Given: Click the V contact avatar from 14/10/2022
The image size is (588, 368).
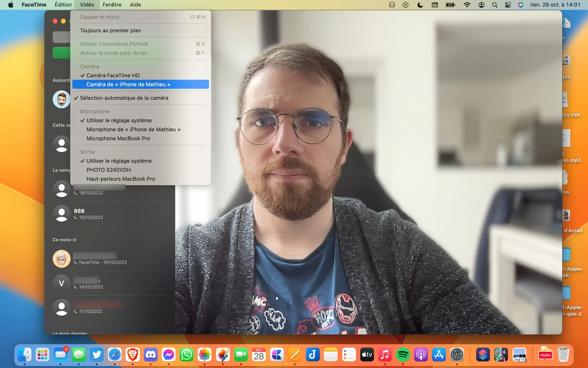Looking at the screenshot, I should 61,283.
